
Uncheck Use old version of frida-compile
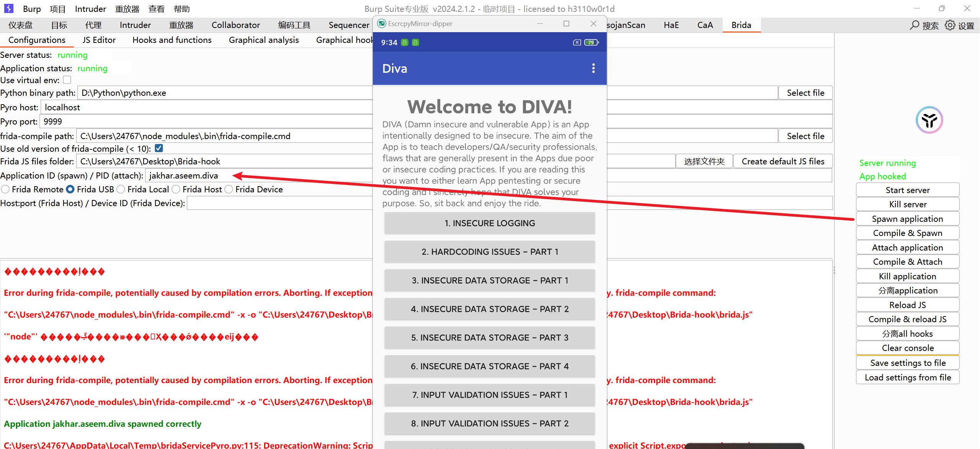(x=159, y=148)
